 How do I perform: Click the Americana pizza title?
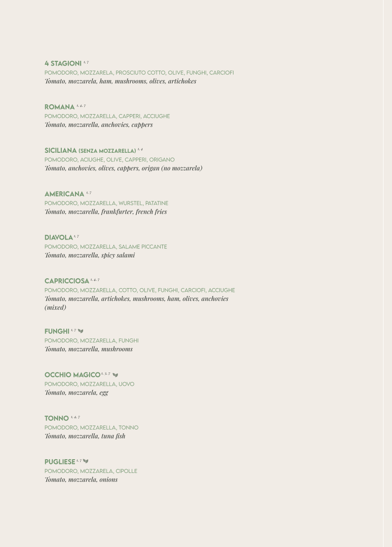click(x=64, y=194)
